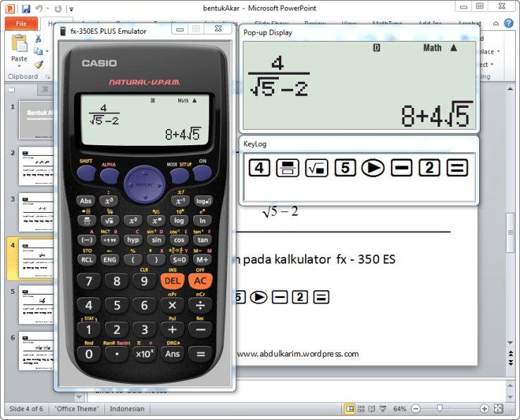Click the Cut scissors icon
This screenshot has width=520, height=420.
(x=38, y=39)
